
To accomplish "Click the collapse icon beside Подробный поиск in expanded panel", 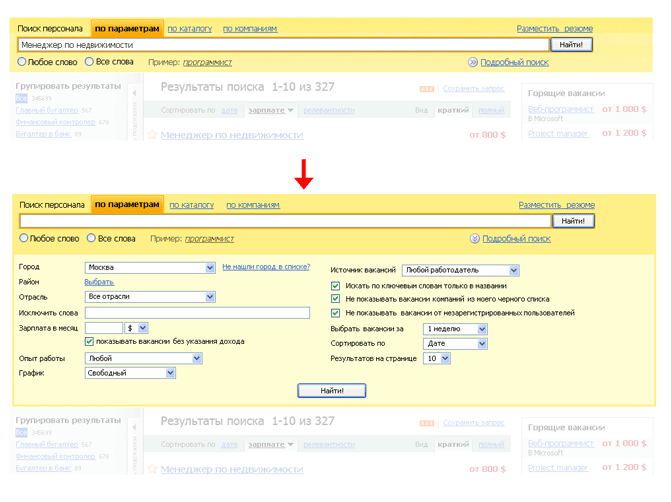I will tap(475, 239).
